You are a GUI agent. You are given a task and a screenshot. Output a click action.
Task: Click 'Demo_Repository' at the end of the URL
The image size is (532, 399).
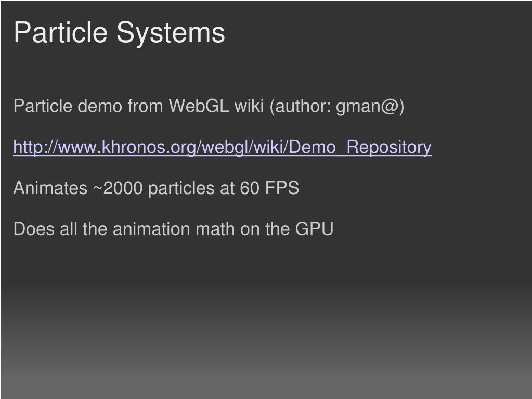pyautogui.click(x=360, y=148)
